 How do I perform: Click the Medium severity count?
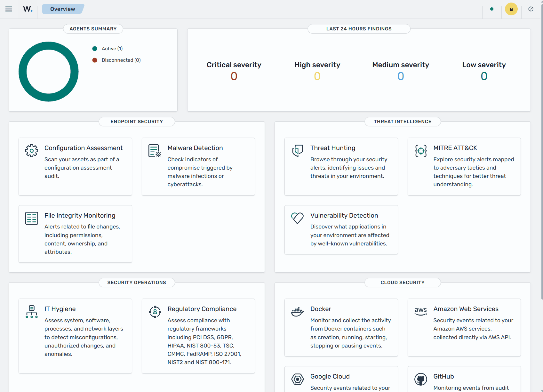[401, 76]
